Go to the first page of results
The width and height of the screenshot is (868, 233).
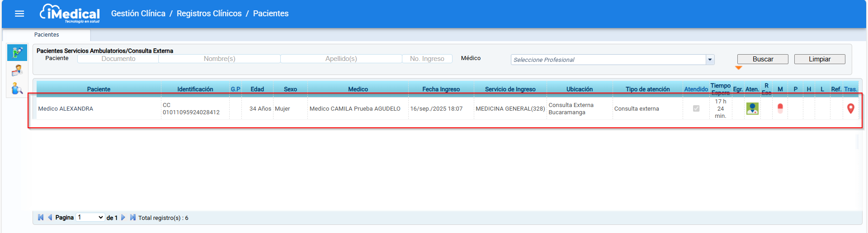41,218
